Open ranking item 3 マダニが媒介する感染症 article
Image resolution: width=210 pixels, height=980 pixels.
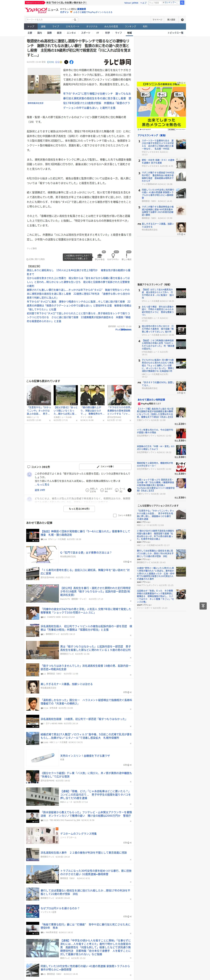(x=158, y=177)
